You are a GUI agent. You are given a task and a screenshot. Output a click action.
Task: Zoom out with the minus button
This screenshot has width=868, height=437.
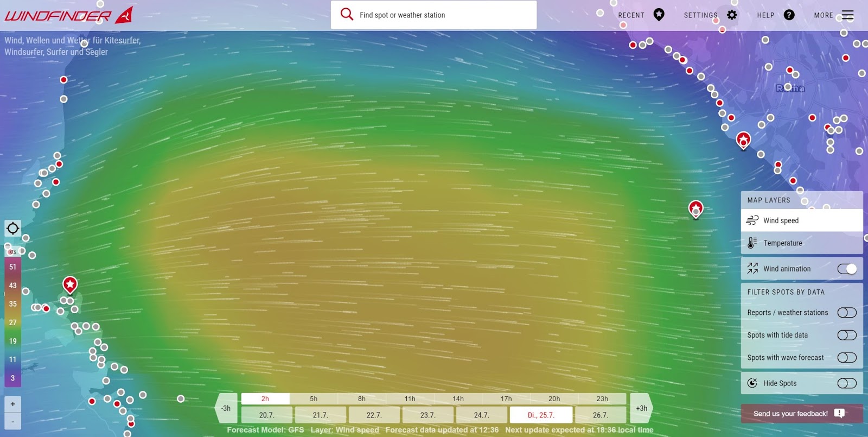[x=13, y=421]
